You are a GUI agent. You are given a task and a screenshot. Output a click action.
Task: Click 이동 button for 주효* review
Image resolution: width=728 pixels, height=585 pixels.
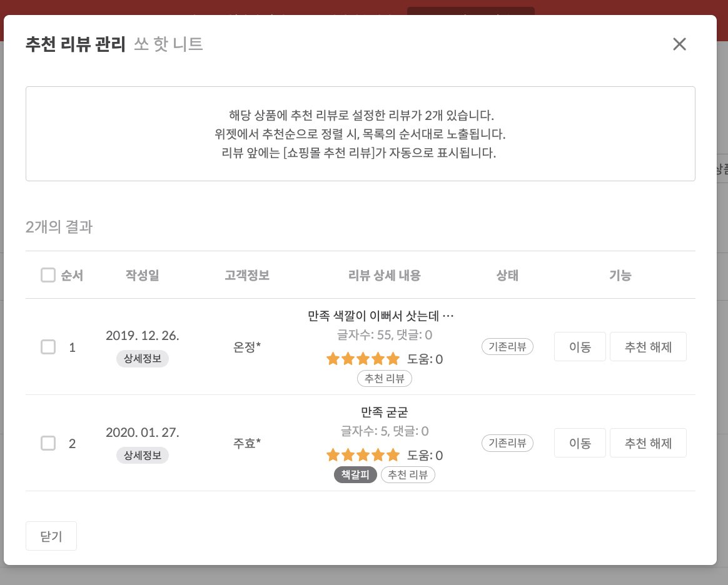tap(580, 443)
